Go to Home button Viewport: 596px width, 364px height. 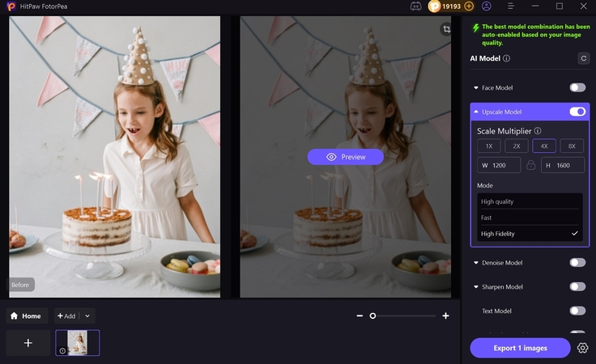coord(27,315)
